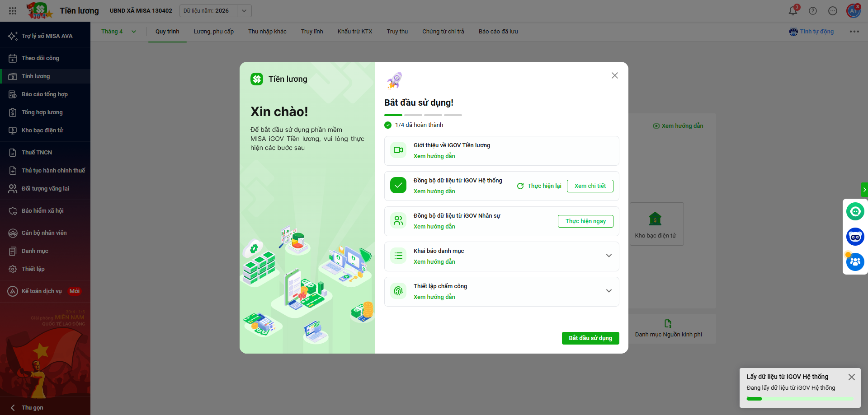Click the Bắt đầu sử dụng button
The image size is (868, 415).
click(590, 338)
